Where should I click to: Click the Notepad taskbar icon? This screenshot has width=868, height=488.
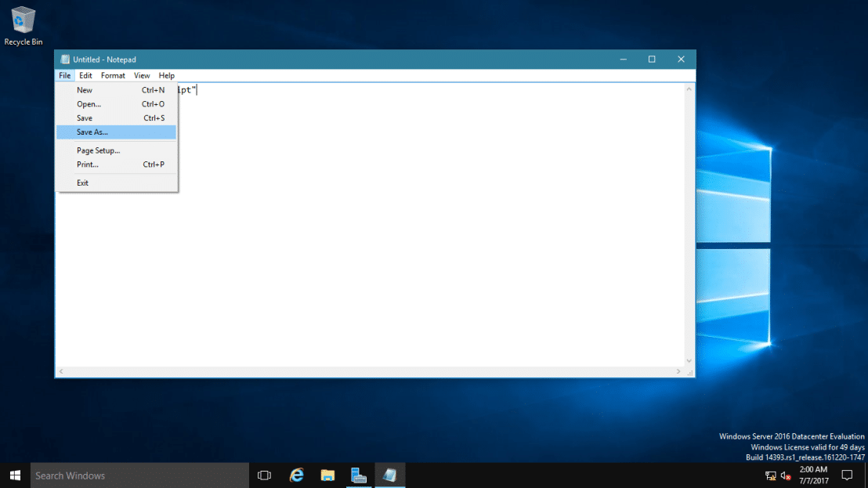coord(389,475)
